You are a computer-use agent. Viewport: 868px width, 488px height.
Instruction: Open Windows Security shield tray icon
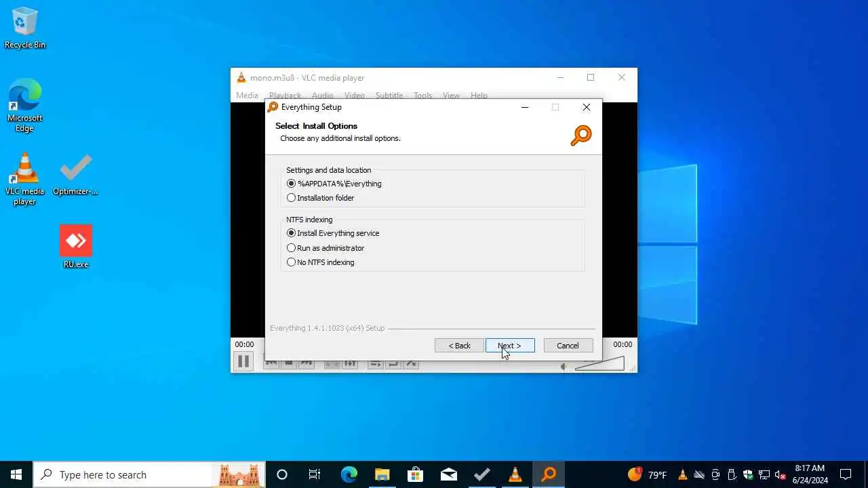click(748, 474)
